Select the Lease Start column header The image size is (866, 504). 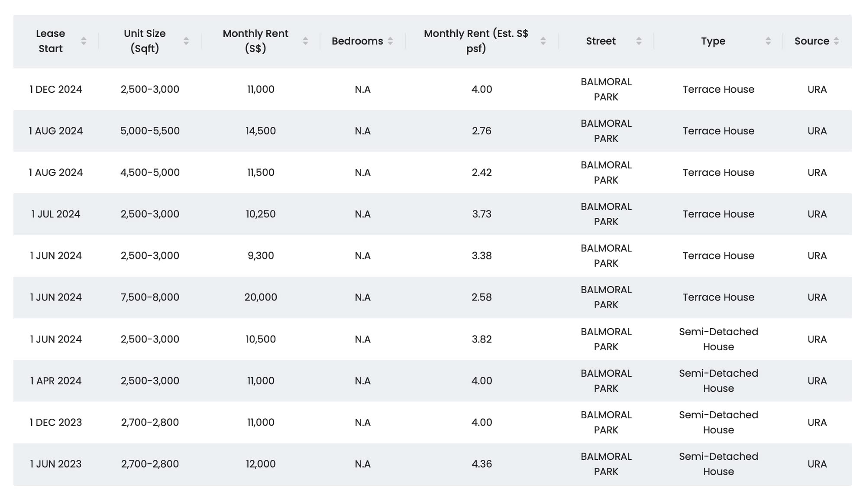point(51,41)
